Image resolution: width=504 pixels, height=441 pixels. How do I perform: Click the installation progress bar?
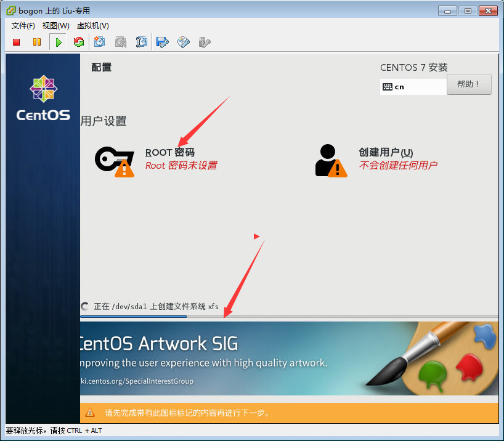click(x=290, y=317)
